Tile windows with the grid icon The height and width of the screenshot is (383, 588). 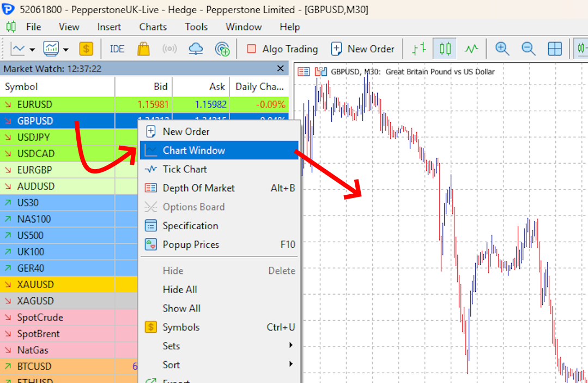pyautogui.click(x=555, y=49)
